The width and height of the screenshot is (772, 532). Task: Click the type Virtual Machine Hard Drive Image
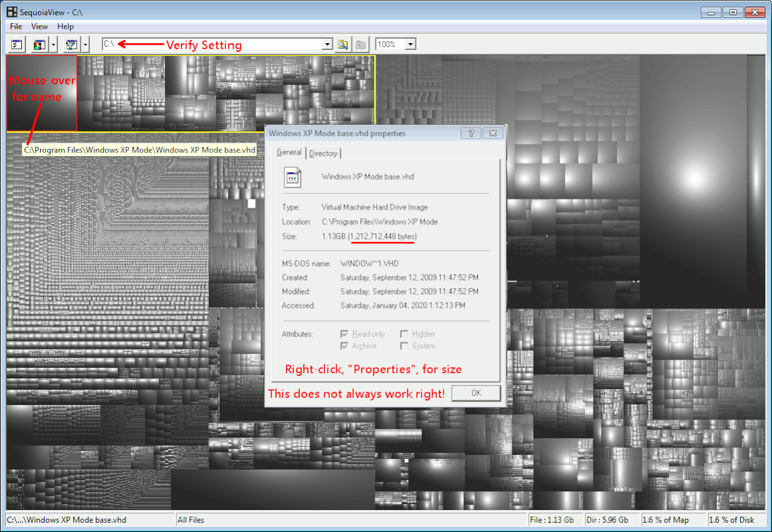coord(375,207)
